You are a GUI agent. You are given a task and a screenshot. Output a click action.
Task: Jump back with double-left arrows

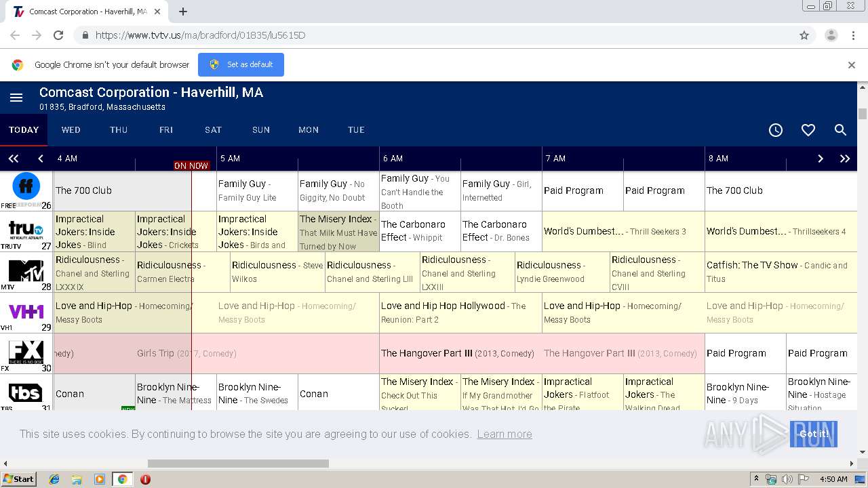pos(13,159)
